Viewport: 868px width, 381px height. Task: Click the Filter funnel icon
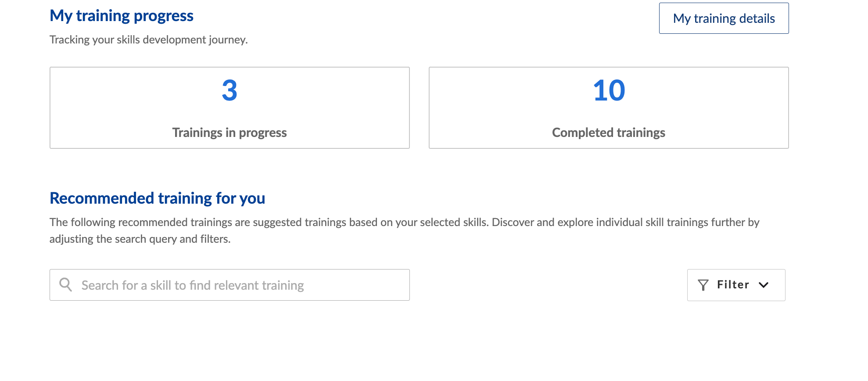703,285
